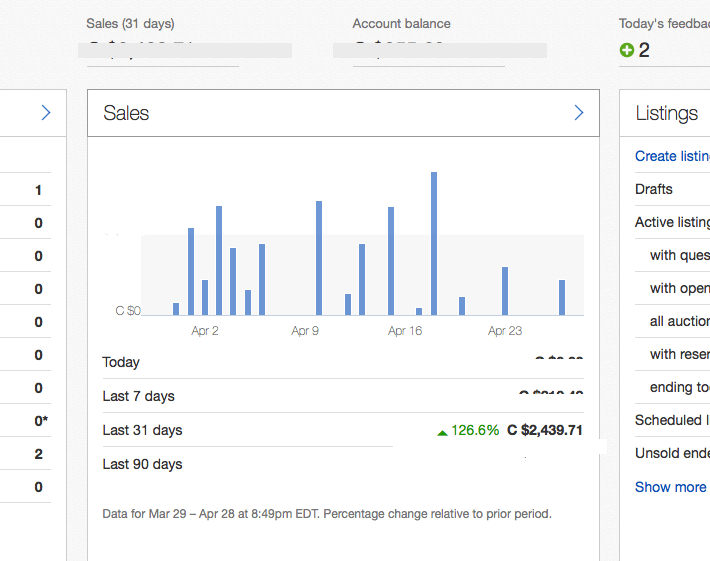710x561 pixels.
Task: Click the Apr 16 chart axis label
Action: click(405, 331)
